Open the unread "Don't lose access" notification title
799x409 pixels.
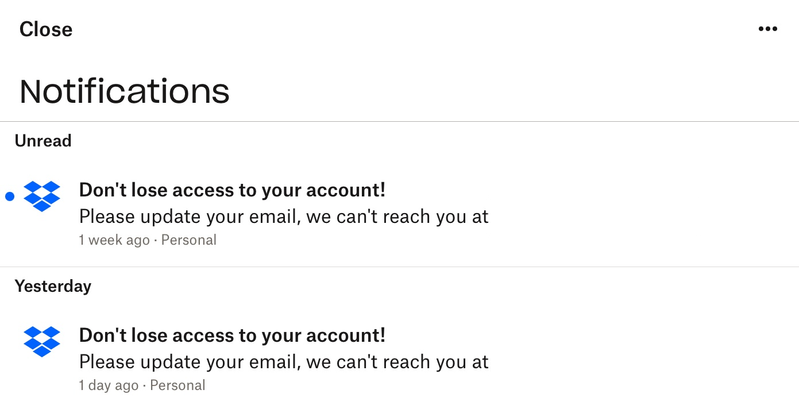232,190
